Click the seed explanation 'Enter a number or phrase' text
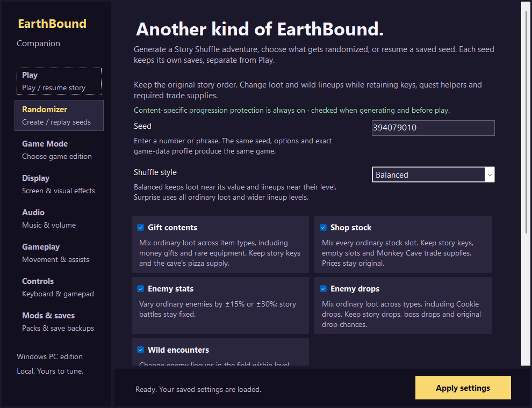 pos(233,145)
